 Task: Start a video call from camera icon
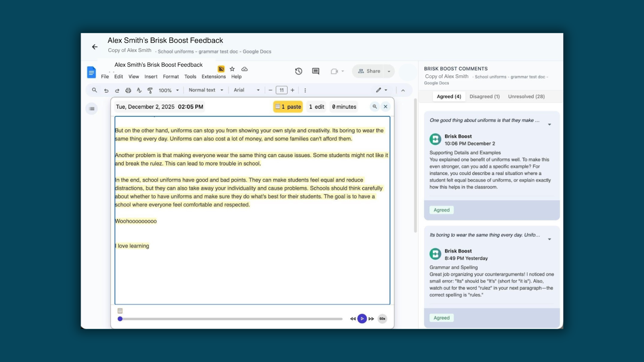(x=334, y=71)
